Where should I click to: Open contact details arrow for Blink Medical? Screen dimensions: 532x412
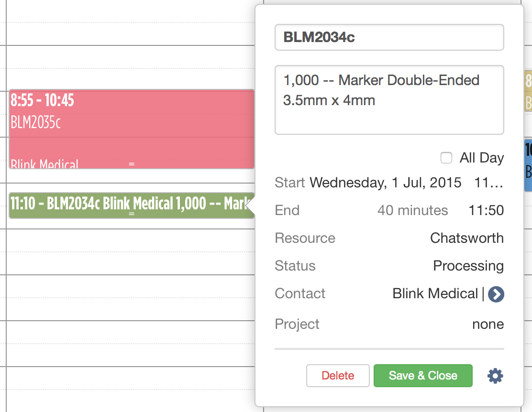(497, 294)
